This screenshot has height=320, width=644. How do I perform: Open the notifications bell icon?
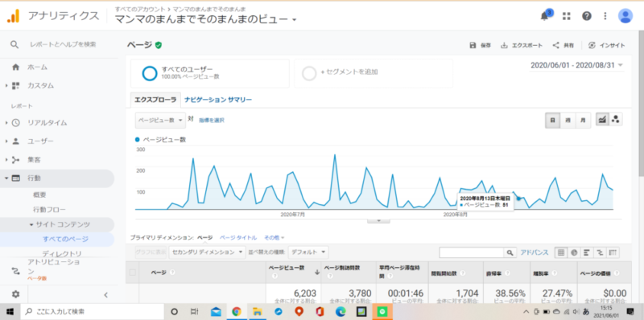(x=545, y=16)
